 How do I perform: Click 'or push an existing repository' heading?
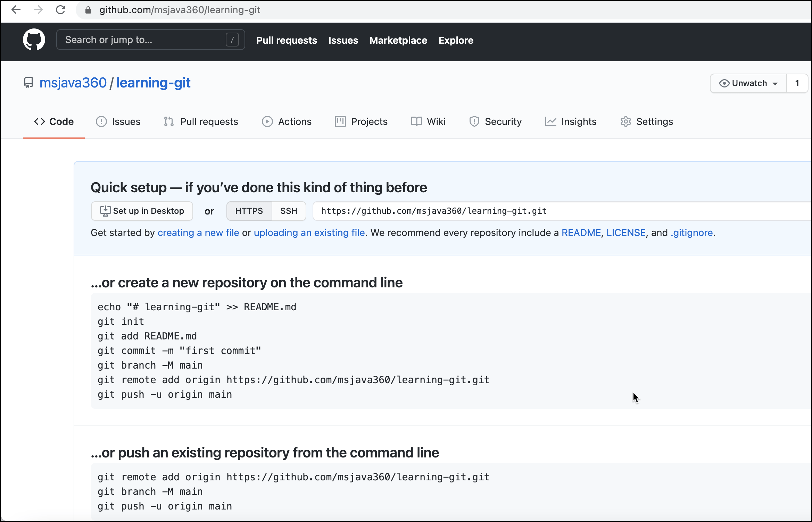[265, 453]
